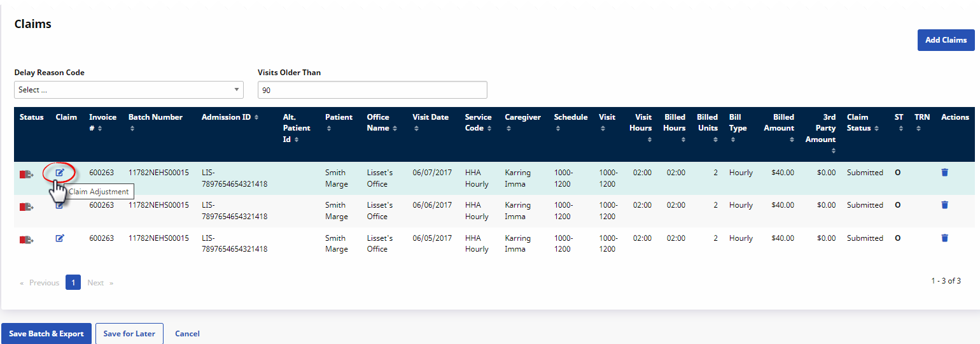Open the Delay Reason Code dropdown
Viewport: 980px width, 344px height.
pos(129,90)
